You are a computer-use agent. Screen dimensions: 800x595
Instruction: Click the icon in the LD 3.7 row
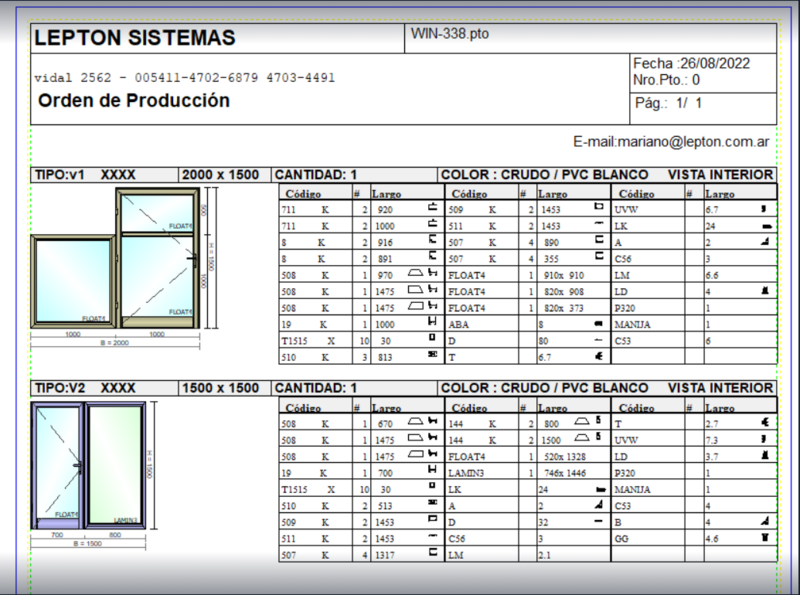point(765,454)
